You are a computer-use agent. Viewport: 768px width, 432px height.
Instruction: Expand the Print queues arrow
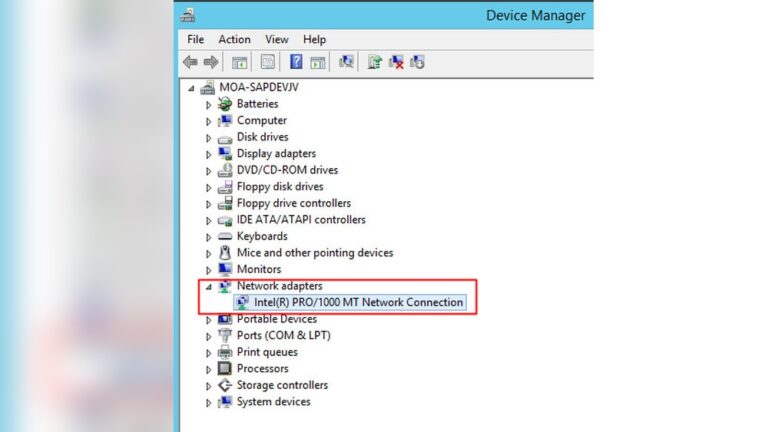click(208, 353)
